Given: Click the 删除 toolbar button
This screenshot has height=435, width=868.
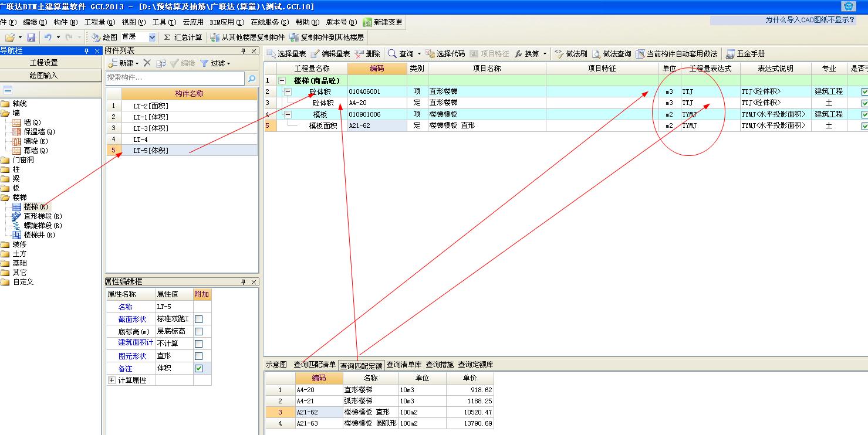Looking at the screenshot, I should [x=368, y=53].
